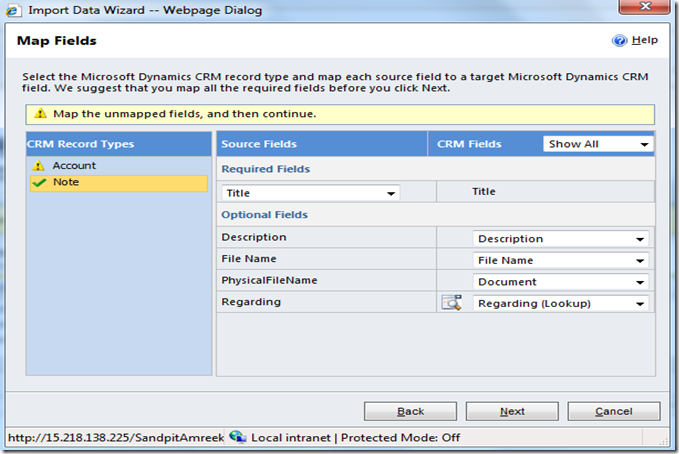Click the Optional Fields section label

[265, 215]
